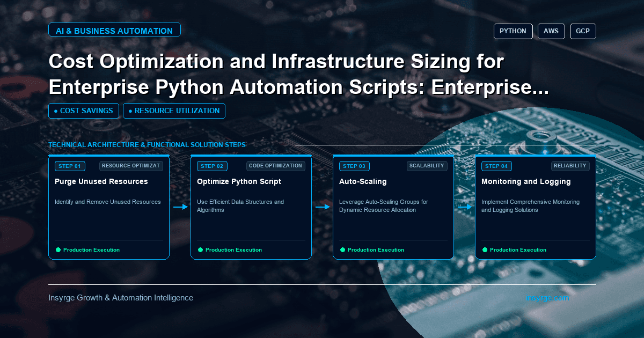644x338 pixels.
Task: Click the Technical Architecture & Functional Solution Steps heading
Action: pos(147,145)
